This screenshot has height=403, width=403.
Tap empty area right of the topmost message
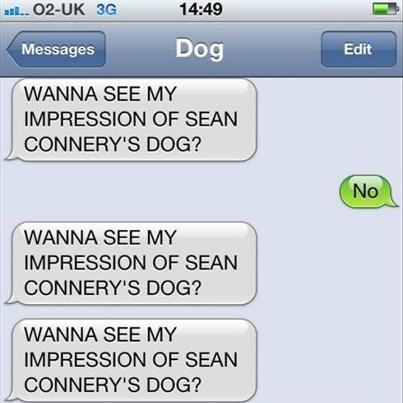tap(328, 120)
